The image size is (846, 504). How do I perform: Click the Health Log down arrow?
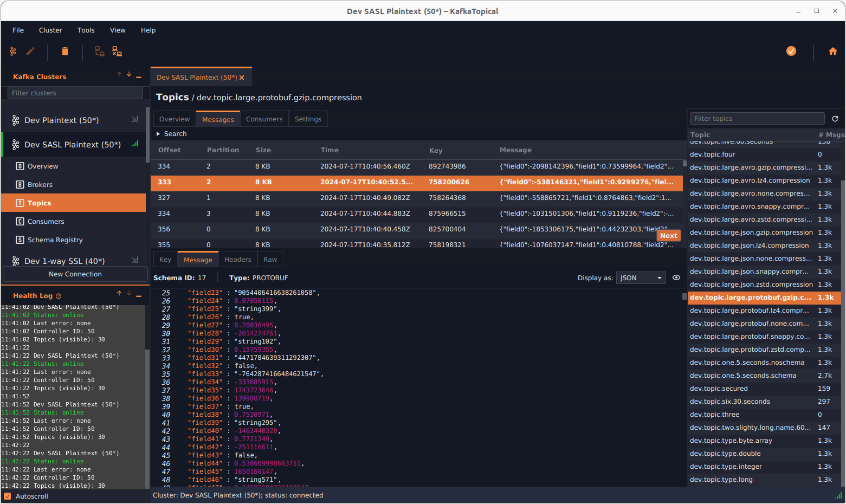click(x=129, y=294)
